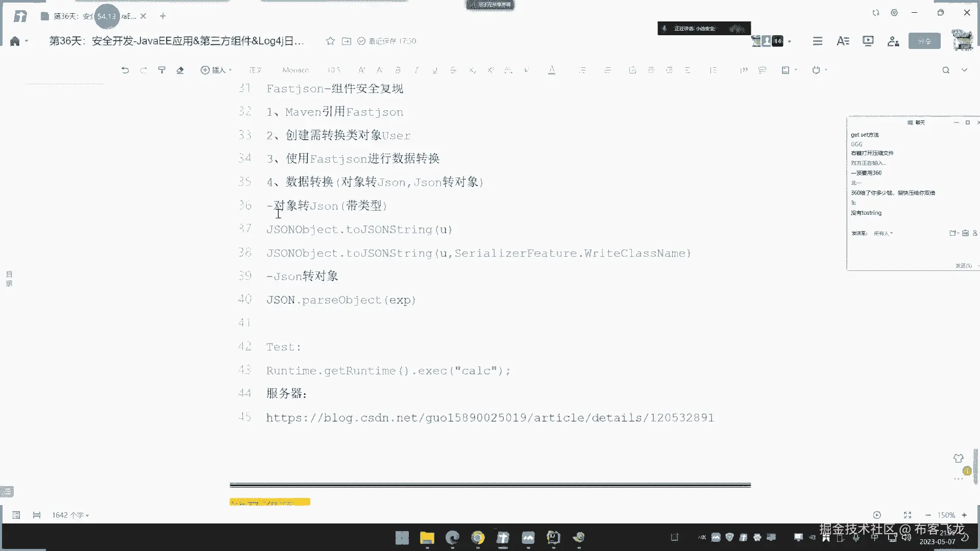Image resolution: width=980 pixels, height=551 pixels.
Task: Toggle bold formatting
Action: pyautogui.click(x=398, y=70)
